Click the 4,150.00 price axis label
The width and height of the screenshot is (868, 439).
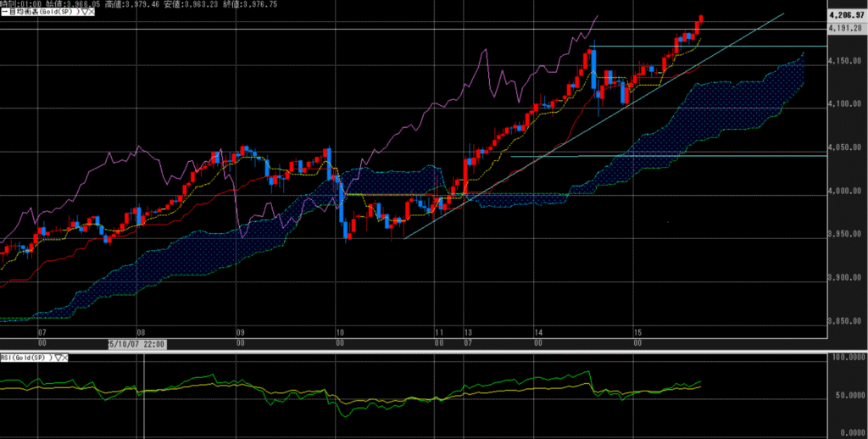pyautogui.click(x=845, y=60)
